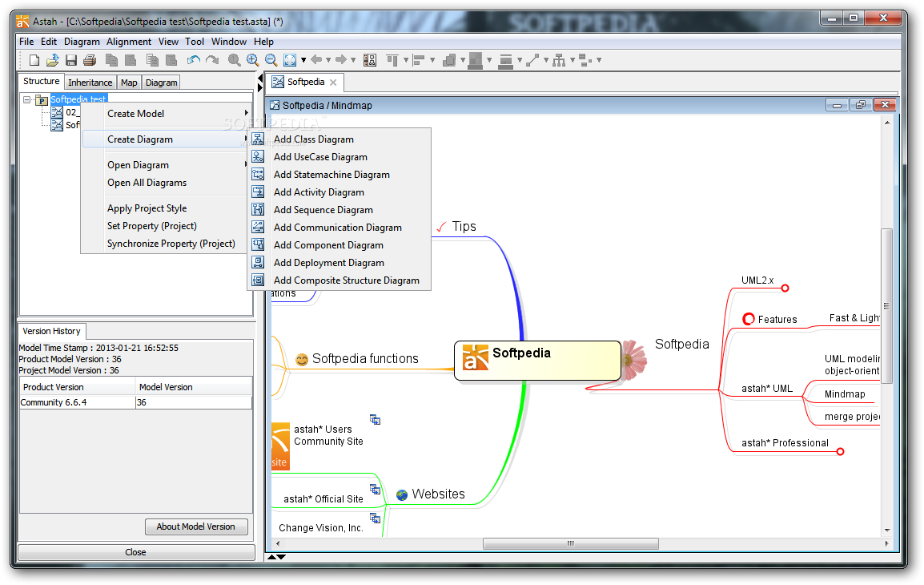Screen dimensions: 924x585
Task: Open the Tool menu
Action: [195, 42]
